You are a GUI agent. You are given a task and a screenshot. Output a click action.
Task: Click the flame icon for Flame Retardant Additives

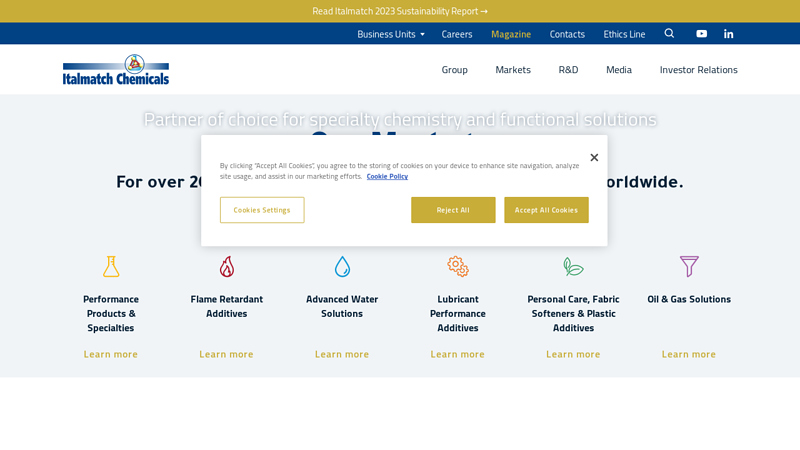click(227, 266)
